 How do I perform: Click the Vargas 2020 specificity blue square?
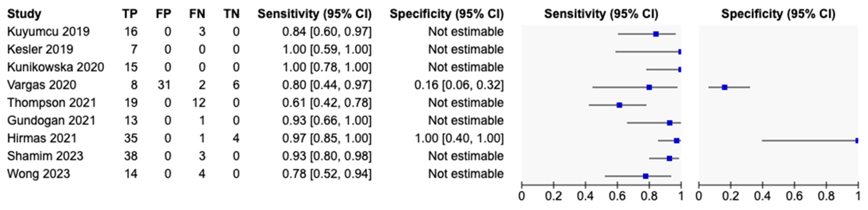[724, 87]
